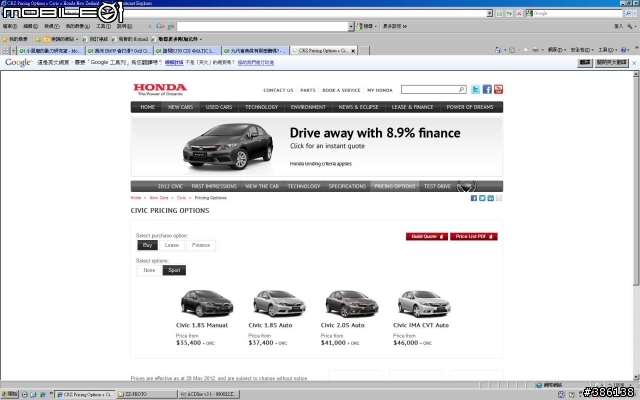Go to HOME in main navigation
640x400 pixels.
coord(147,107)
